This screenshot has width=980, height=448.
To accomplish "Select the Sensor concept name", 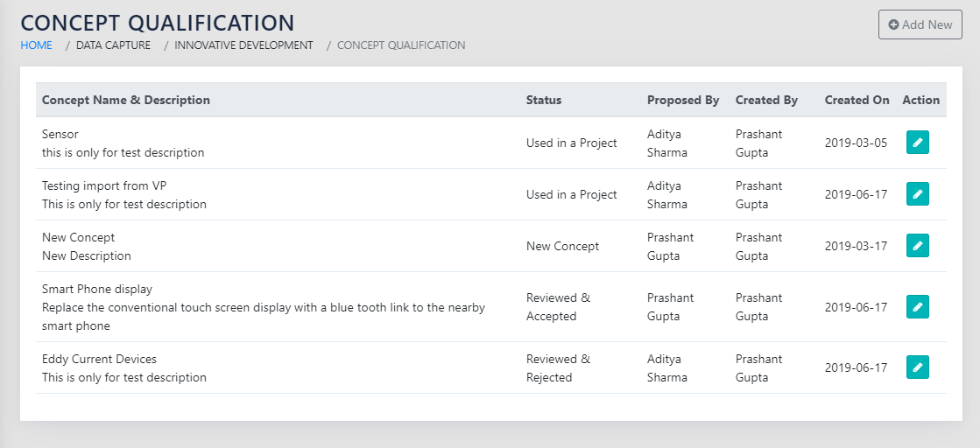I will pos(60,134).
